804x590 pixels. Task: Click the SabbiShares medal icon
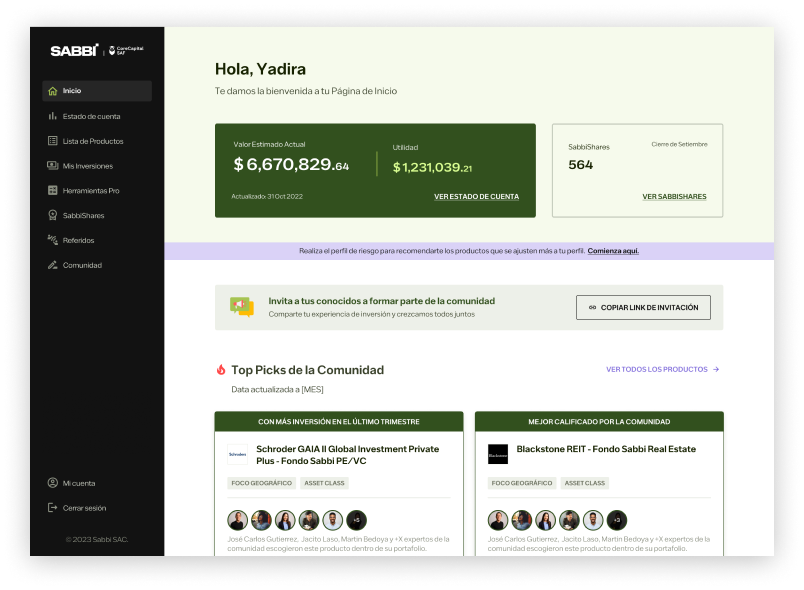pyautogui.click(x=52, y=215)
